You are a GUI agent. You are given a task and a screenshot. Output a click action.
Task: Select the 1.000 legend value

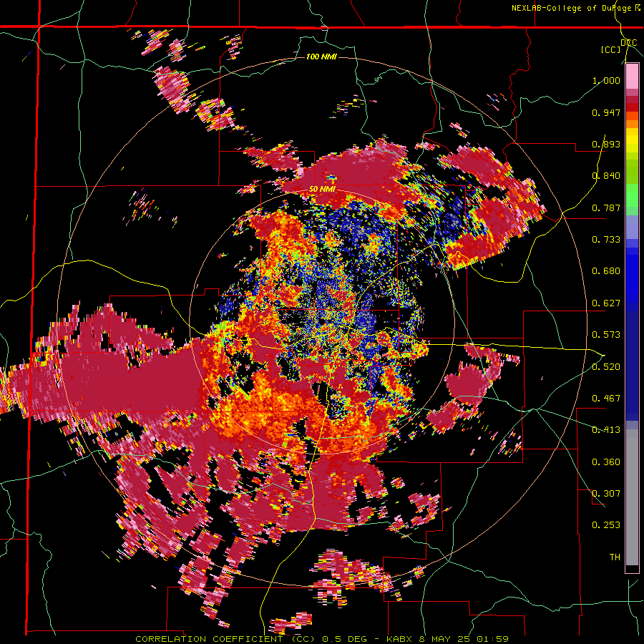coord(606,80)
